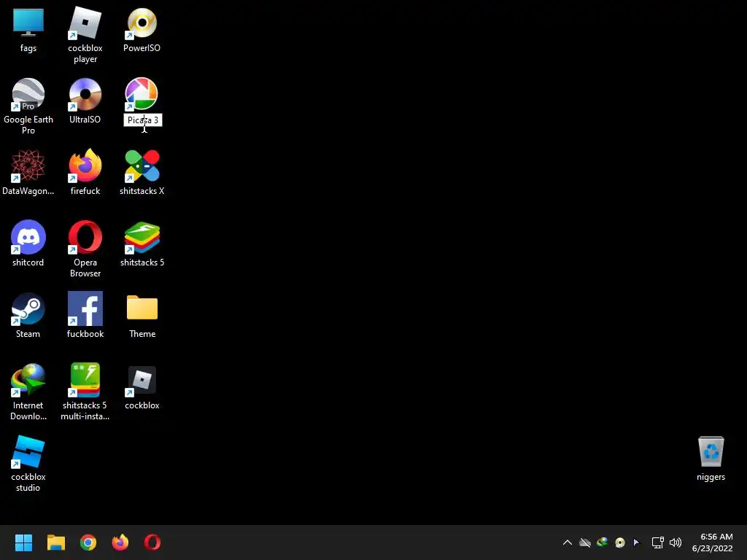The height and width of the screenshot is (560, 747).
Task: Click the yellow disc tray icon
Action: tap(620, 542)
